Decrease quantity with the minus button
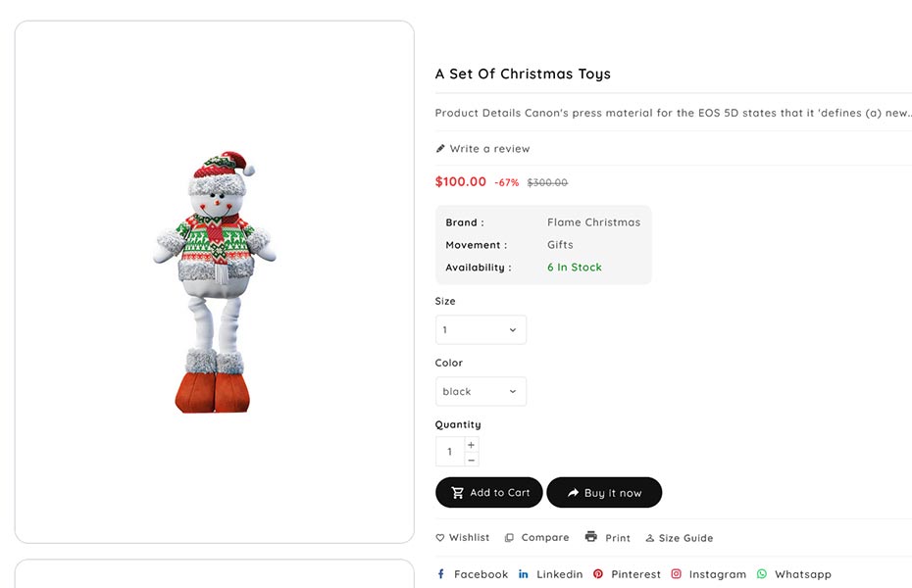 click(x=471, y=460)
